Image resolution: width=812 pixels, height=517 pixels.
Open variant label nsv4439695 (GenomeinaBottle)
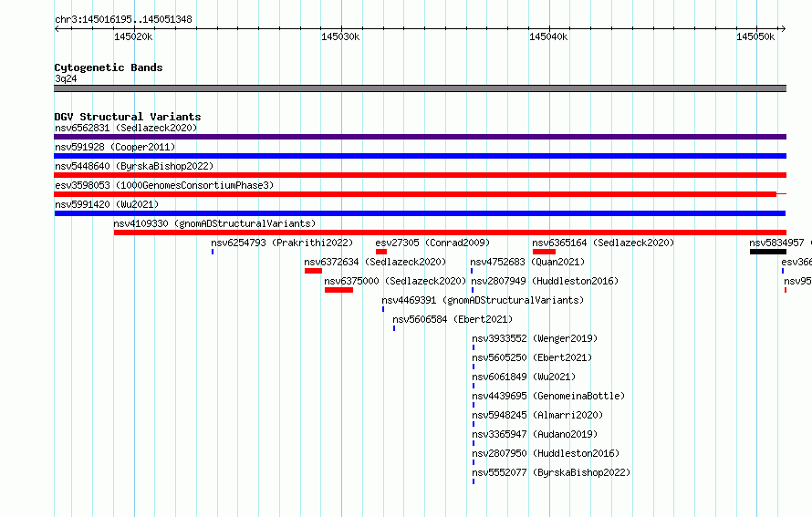548,396
